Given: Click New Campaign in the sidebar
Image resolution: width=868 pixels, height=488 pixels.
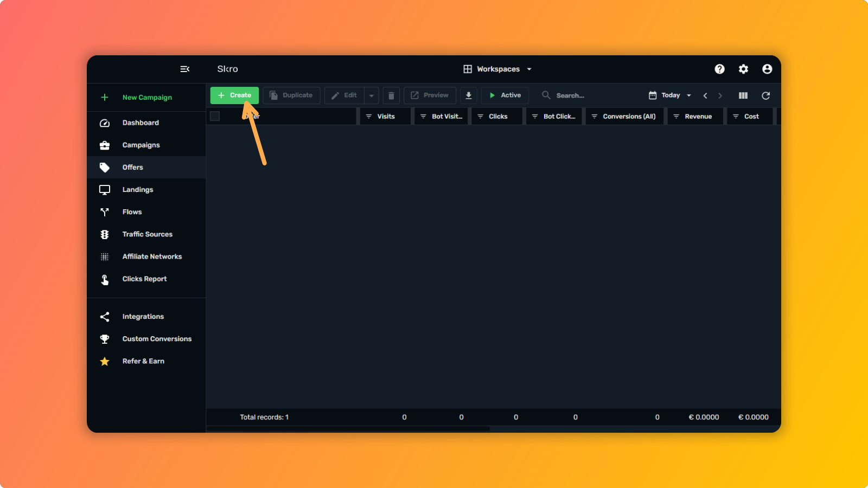Looking at the screenshot, I should click(146, 98).
